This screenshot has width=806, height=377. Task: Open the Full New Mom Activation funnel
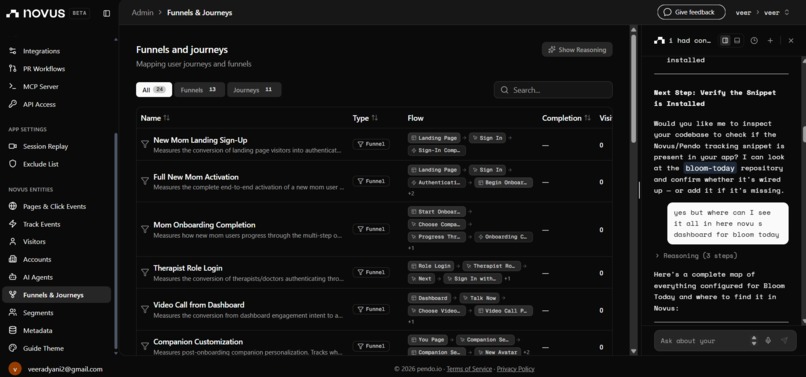point(196,177)
